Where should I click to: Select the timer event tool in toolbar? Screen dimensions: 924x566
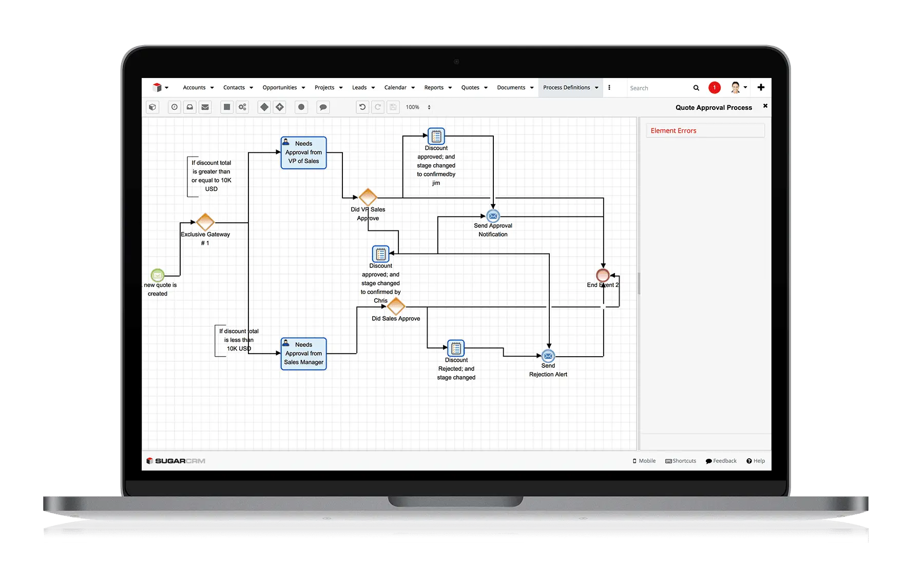175,107
